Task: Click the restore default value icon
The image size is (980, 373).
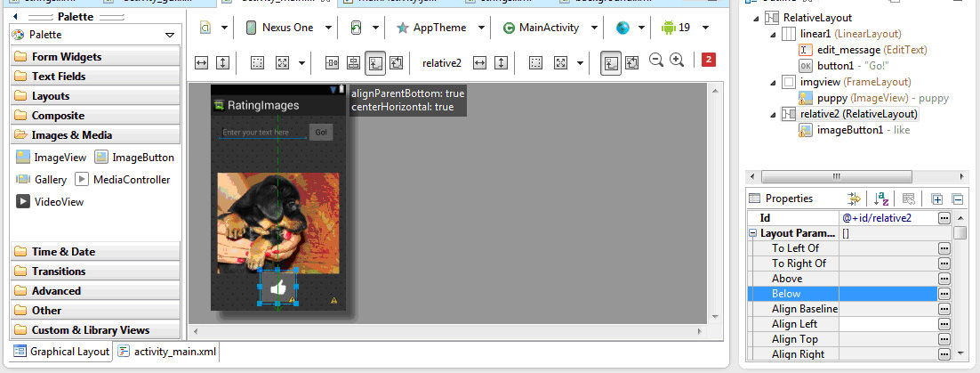Action: click(x=909, y=199)
